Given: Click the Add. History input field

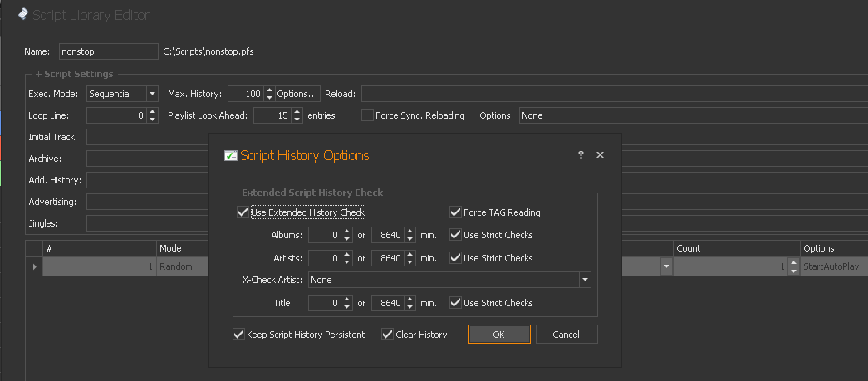Looking at the screenshot, I should point(148,180).
